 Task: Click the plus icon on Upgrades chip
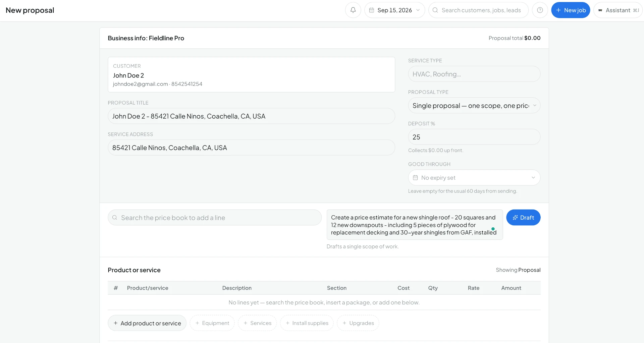(344, 323)
